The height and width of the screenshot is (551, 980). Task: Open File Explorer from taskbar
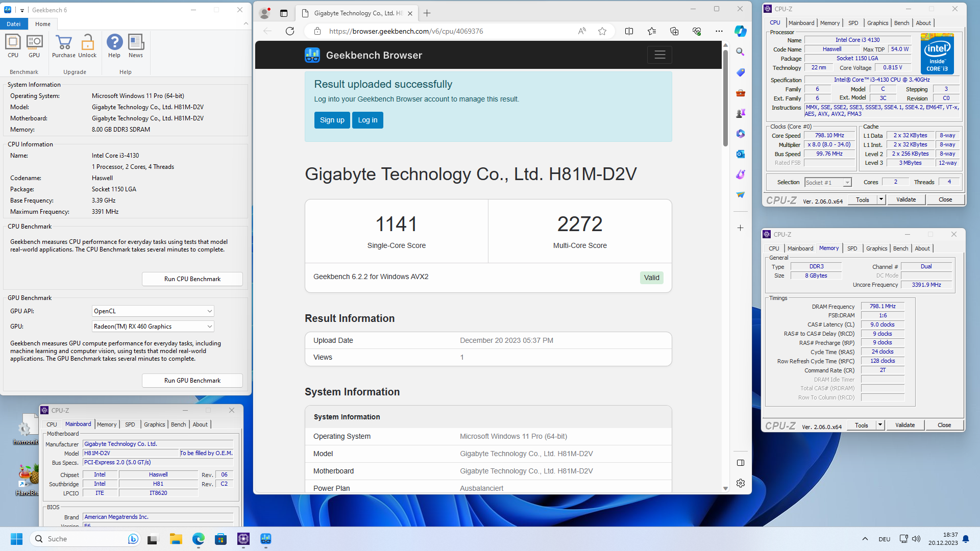coord(176,539)
